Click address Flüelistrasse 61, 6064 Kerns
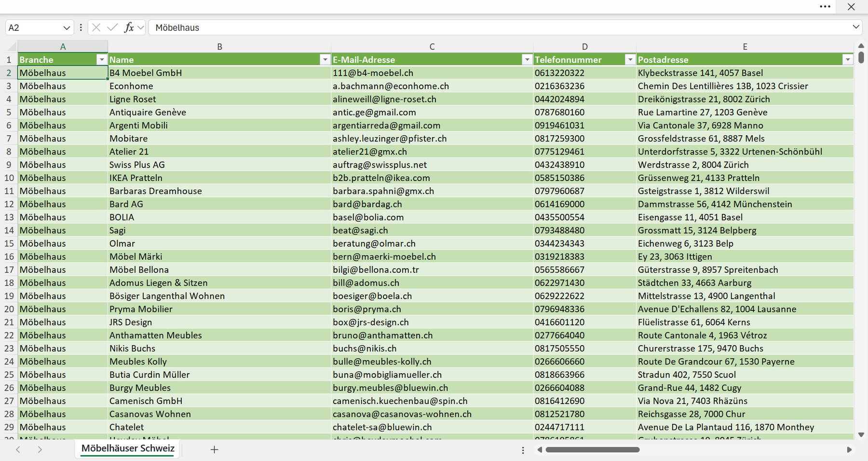This screenshot has width=868, height=461. [745, 322]
